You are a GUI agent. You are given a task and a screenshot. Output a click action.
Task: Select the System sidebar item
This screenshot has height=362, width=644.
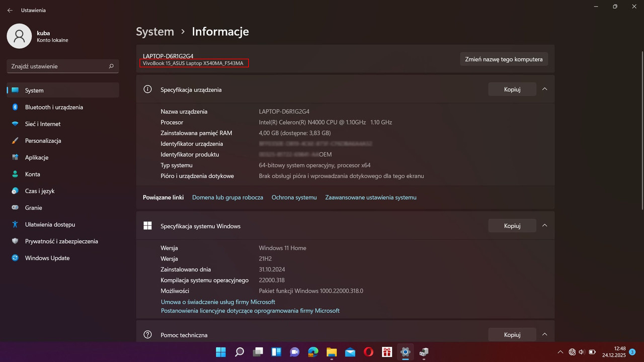tap(63, 90)
